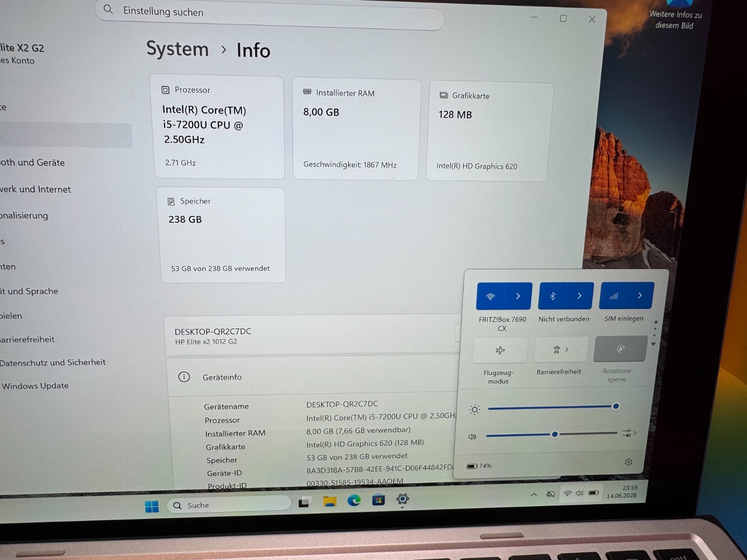
Task: Click the brightness sun icon
Action: pyautogui.click(x=474, y=410)
